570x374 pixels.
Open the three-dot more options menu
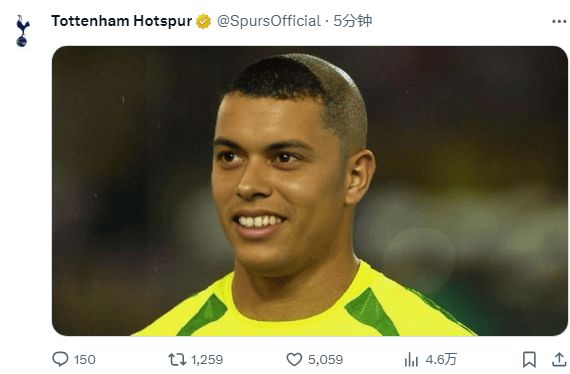tap(559, 22)
